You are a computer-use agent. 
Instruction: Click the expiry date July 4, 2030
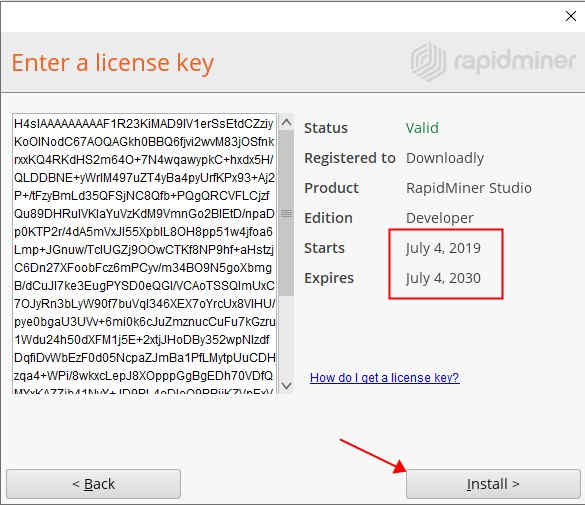[443, 278]
